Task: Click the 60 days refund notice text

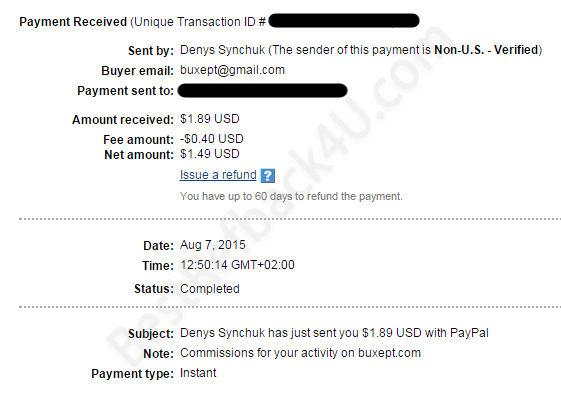Action: click(291, 196)
